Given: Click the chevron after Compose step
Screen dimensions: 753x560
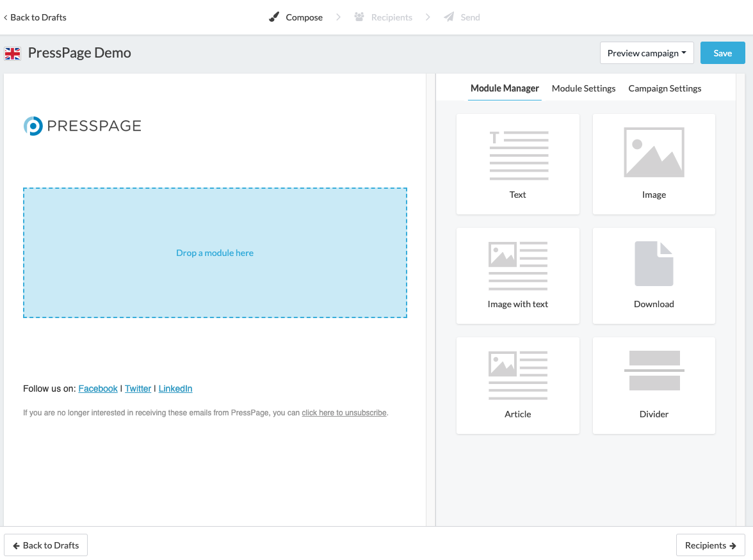Looking at the screenshot, I should 338,17.
